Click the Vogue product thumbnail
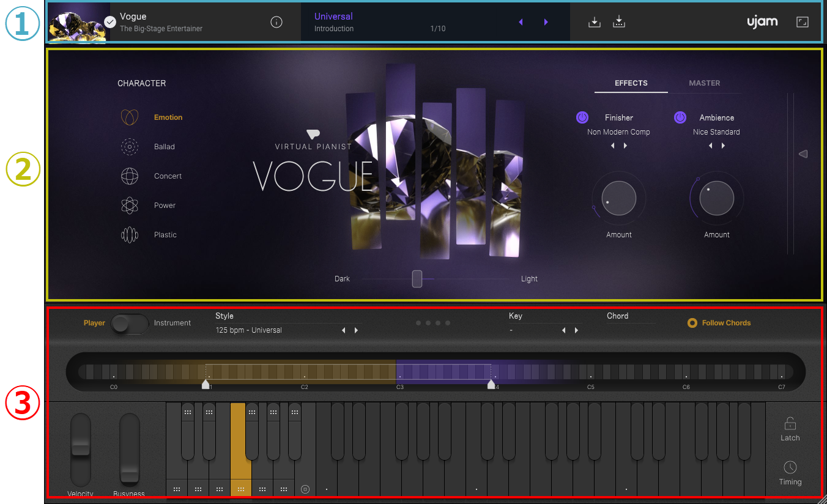This screenshot has height=504, width=827. click(x=79, y=22)
